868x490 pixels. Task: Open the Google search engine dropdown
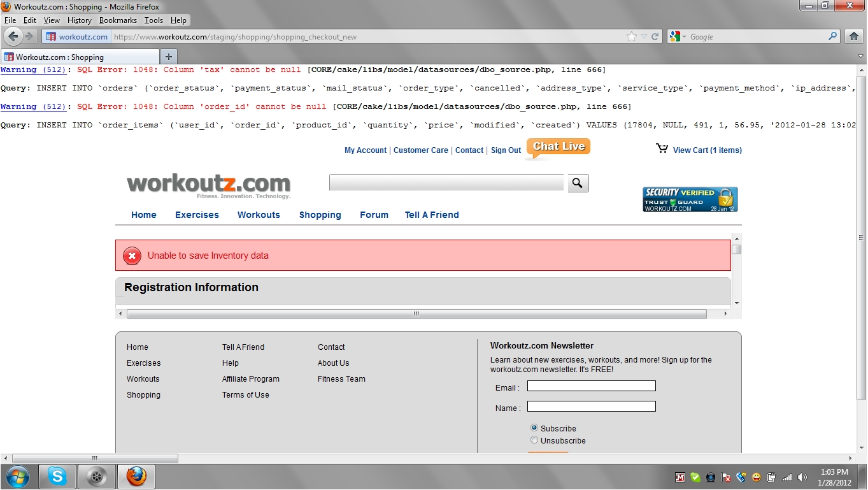678,36
